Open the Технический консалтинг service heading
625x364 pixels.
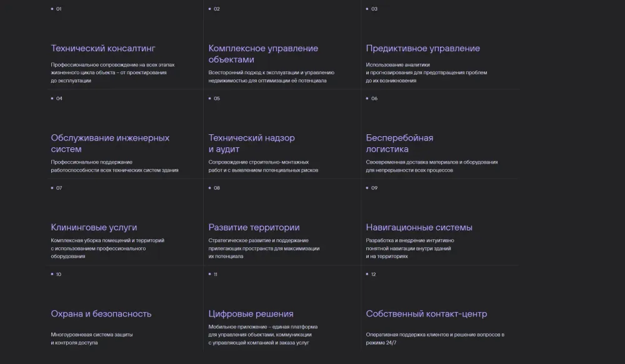click(x=103, y=48)
